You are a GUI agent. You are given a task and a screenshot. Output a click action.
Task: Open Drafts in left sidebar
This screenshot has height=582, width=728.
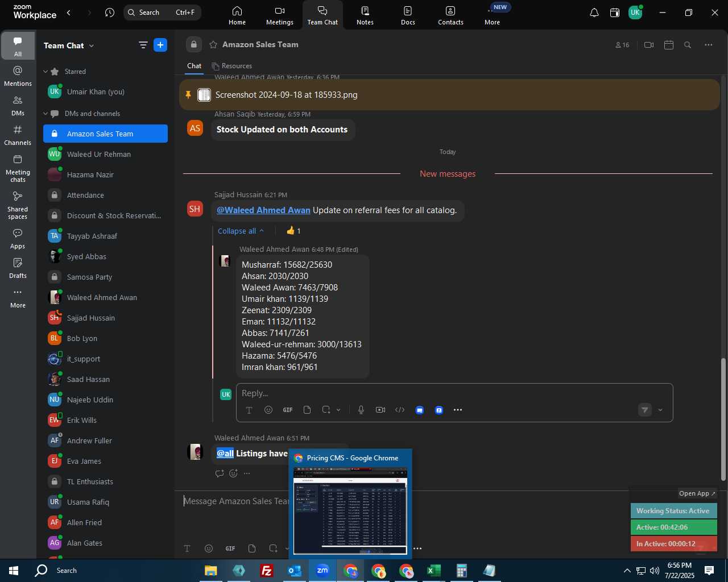[18, 268]
